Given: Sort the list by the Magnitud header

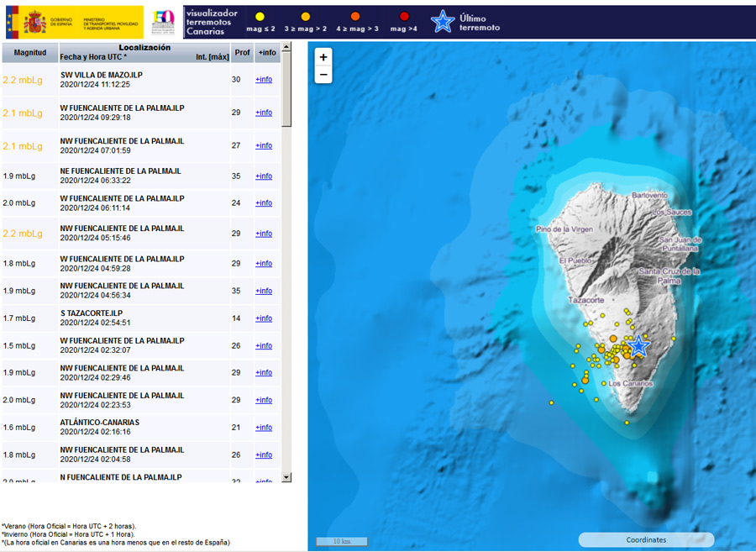Looking at the screenshot, I should tap(28, 52).
